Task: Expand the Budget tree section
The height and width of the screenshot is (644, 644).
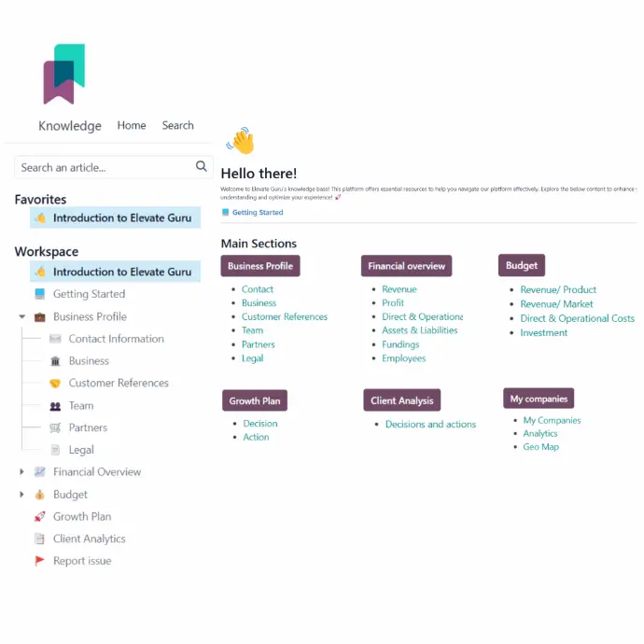Action: (x=22, y=495)
